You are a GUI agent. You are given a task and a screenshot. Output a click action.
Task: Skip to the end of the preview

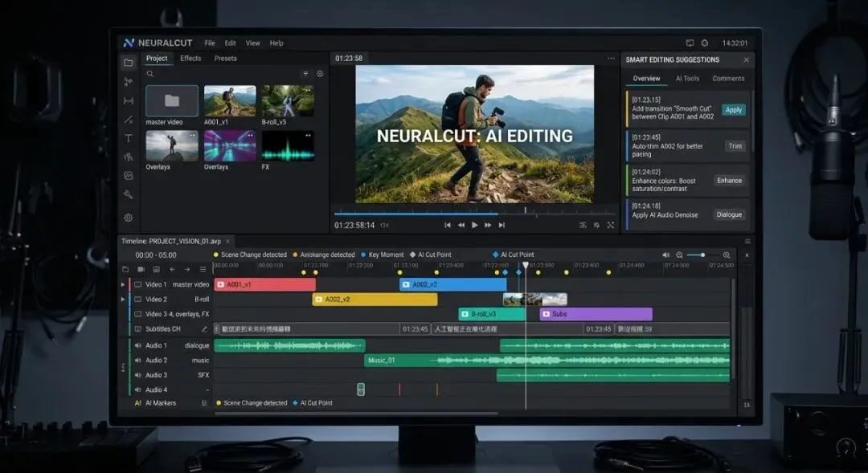[502, 226]
